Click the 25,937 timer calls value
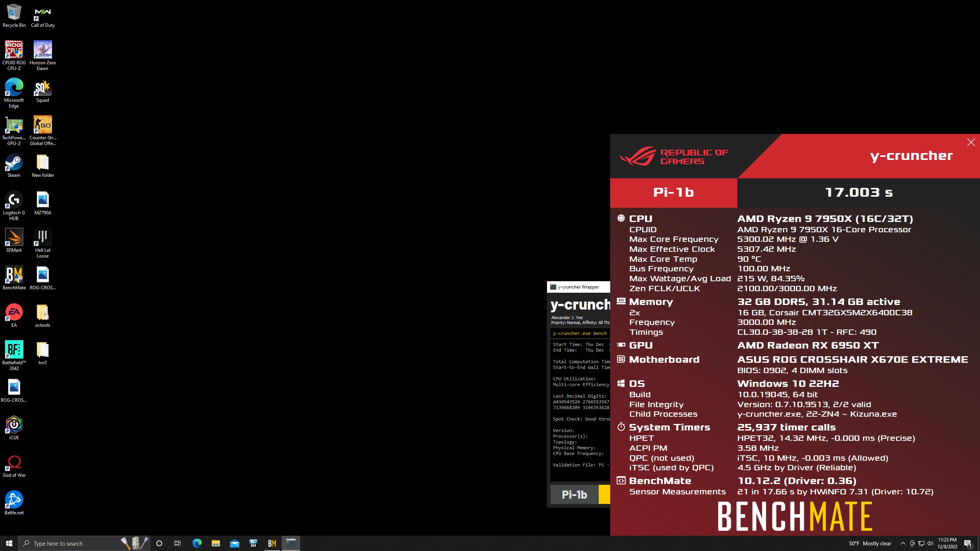The width and height of the screenshot is (980, 551). pos(786,427)
